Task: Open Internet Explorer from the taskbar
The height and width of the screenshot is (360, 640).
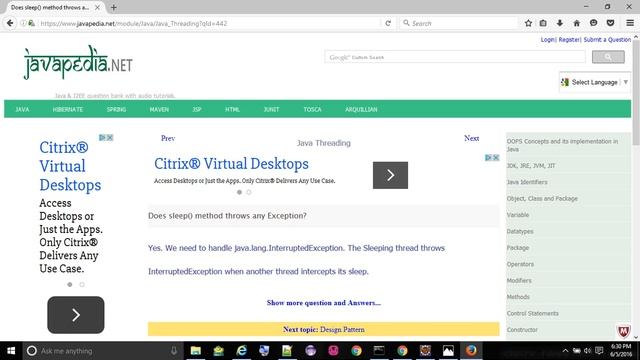Action: pos(242,351)
